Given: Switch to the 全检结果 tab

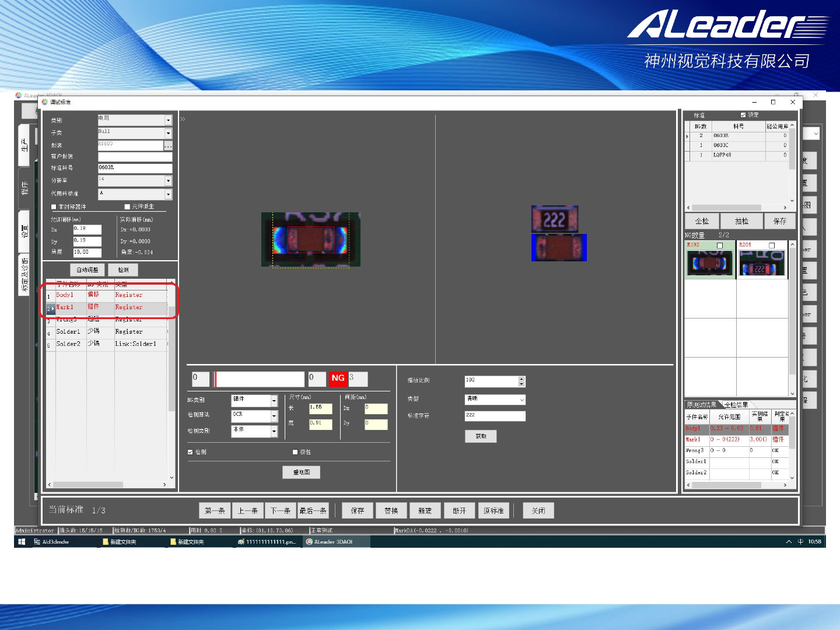Looking at the screenshot, I should tap(736, 405).
